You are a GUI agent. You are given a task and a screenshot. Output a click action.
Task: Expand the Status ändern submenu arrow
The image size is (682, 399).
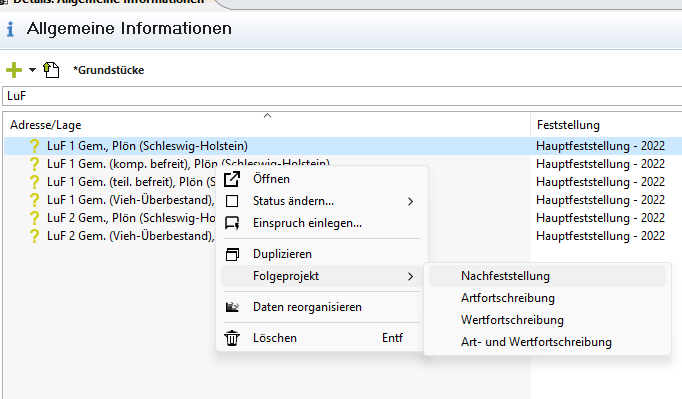pyautogui.click(x=410, y=201)
